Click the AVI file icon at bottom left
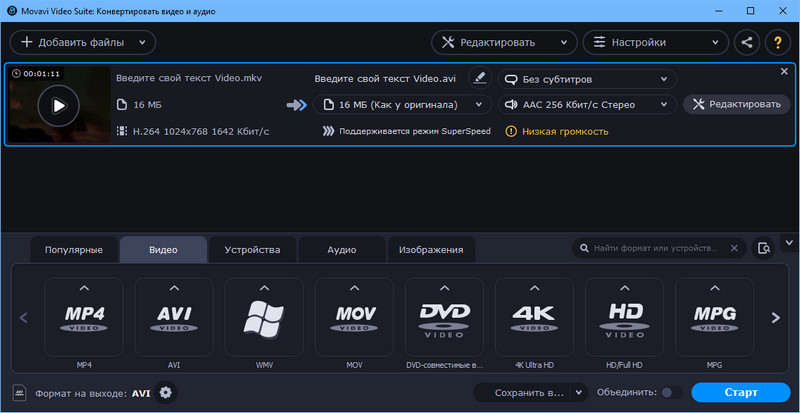Screen dimensions: 800x413 19,393
